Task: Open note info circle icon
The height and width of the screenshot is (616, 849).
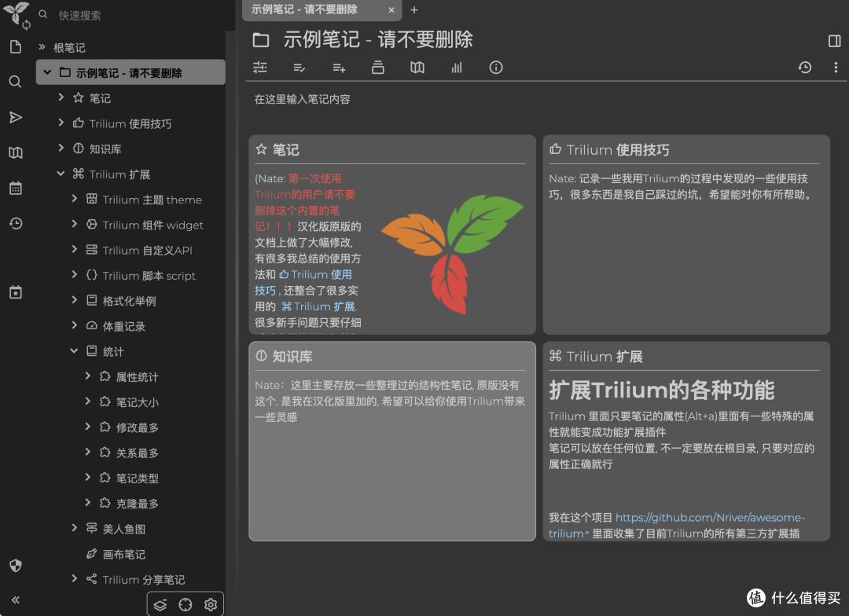Action: [x=496, y=67]
